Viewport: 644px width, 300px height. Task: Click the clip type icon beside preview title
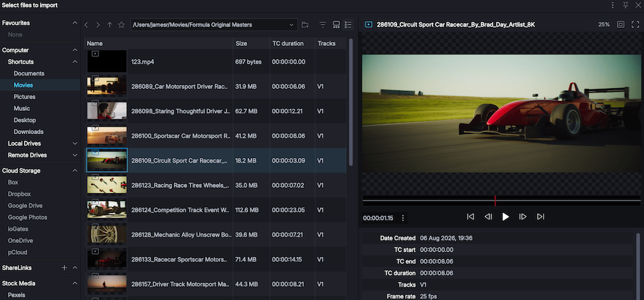click(x=369, y=25)
